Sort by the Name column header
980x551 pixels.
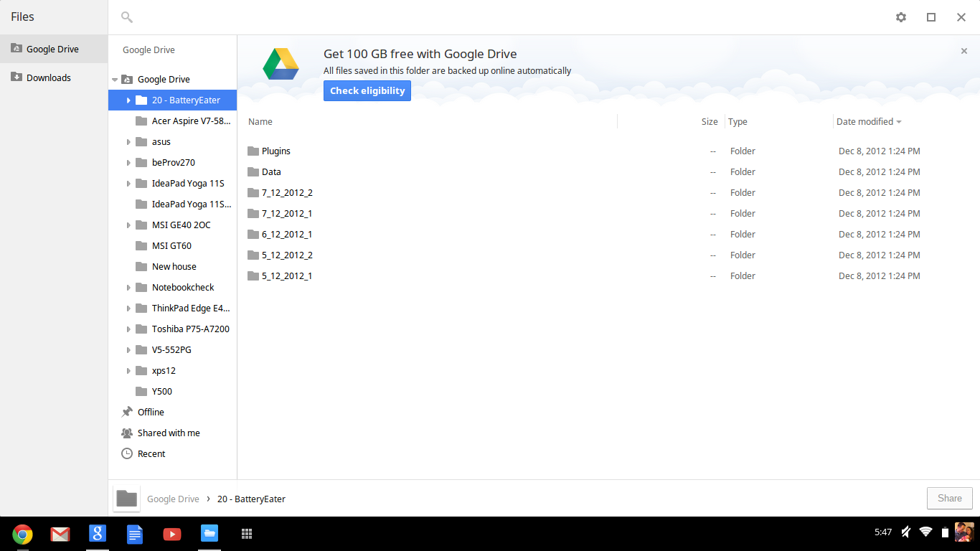tap(260, 122)
